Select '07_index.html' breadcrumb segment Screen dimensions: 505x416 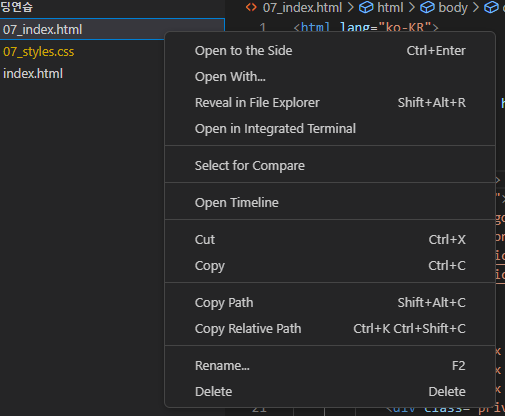302,8
